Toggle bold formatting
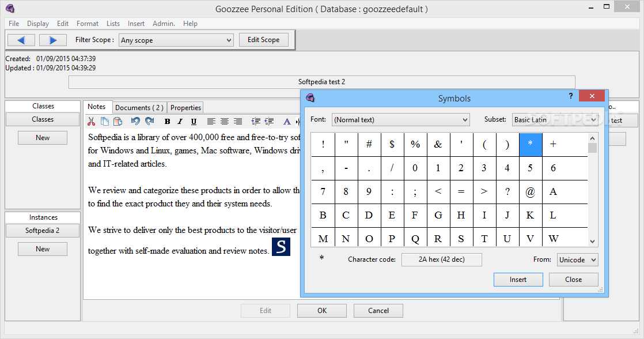Viewport: 644px width, 339px height. point(167,121)
